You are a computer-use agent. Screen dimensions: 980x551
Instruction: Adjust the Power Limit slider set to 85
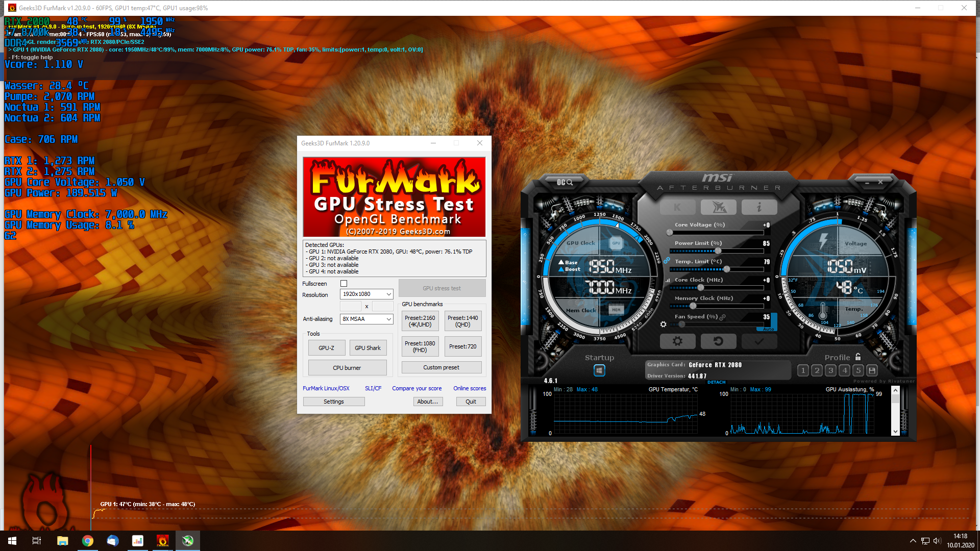(x=719, y=251)
